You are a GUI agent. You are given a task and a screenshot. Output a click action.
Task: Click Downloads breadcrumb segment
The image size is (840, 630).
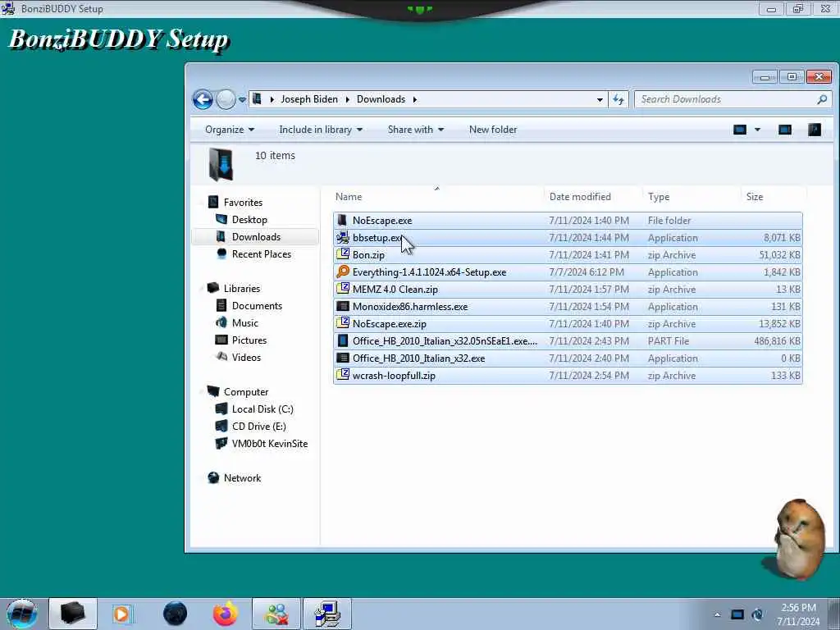point(381,99)
